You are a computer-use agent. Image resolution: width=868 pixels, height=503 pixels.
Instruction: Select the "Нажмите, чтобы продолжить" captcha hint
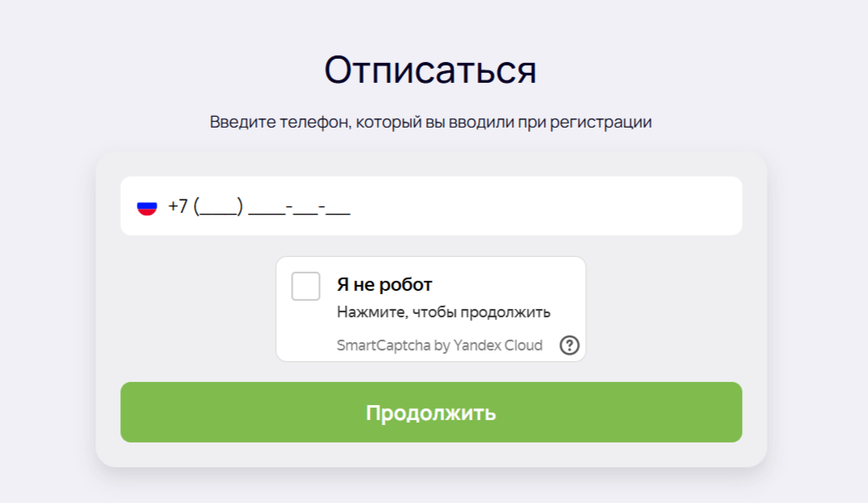[444, 312]
